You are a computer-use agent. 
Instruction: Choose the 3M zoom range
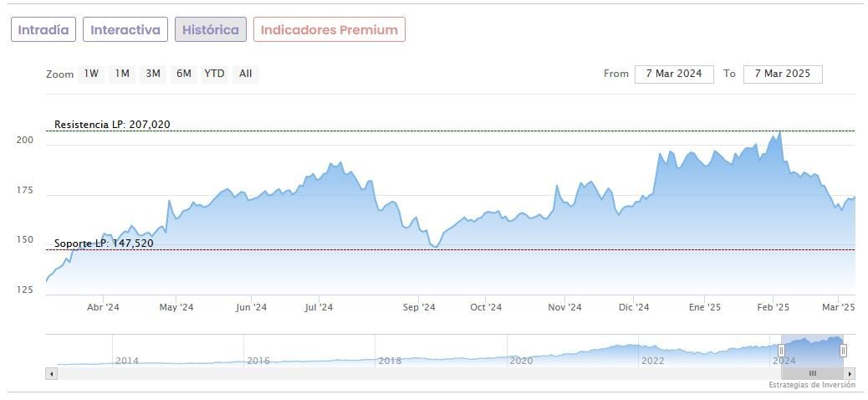point(153,74)
